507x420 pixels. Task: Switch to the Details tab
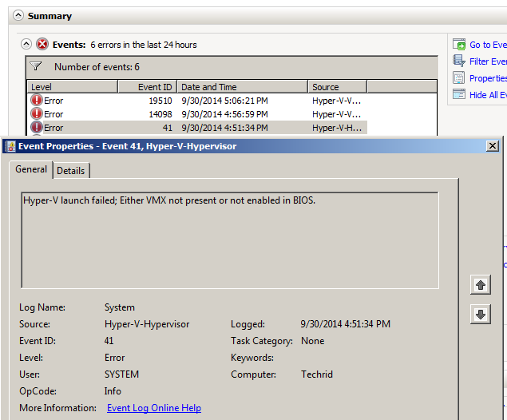(71, 171)
